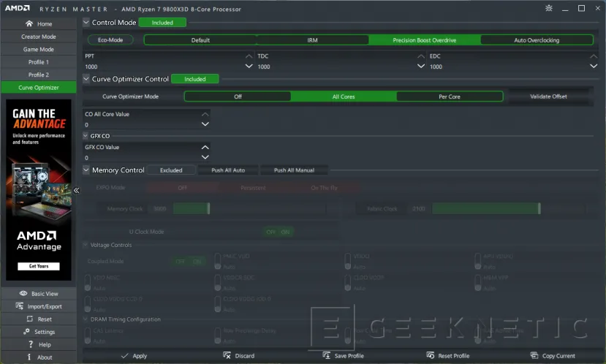Click the Reset icon in sidebar
The image size is (606, 364).
(30, 319)
